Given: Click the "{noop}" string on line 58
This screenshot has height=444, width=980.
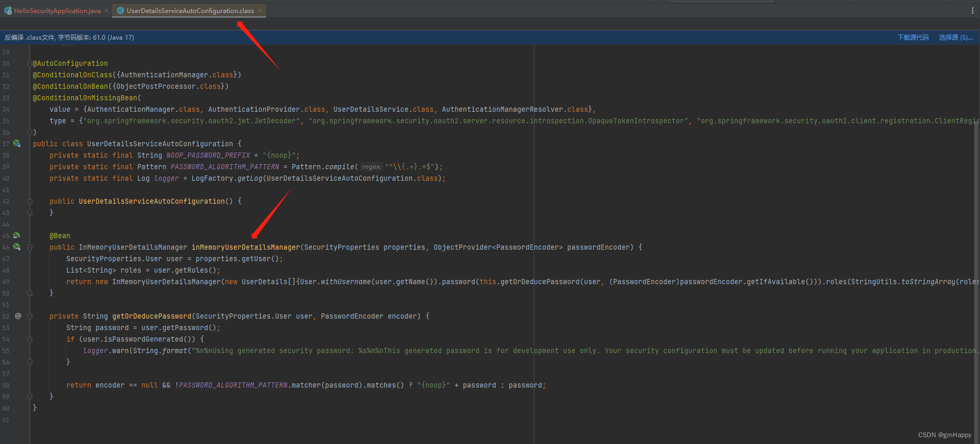Looking at the screenshot, I should [434, 385].
